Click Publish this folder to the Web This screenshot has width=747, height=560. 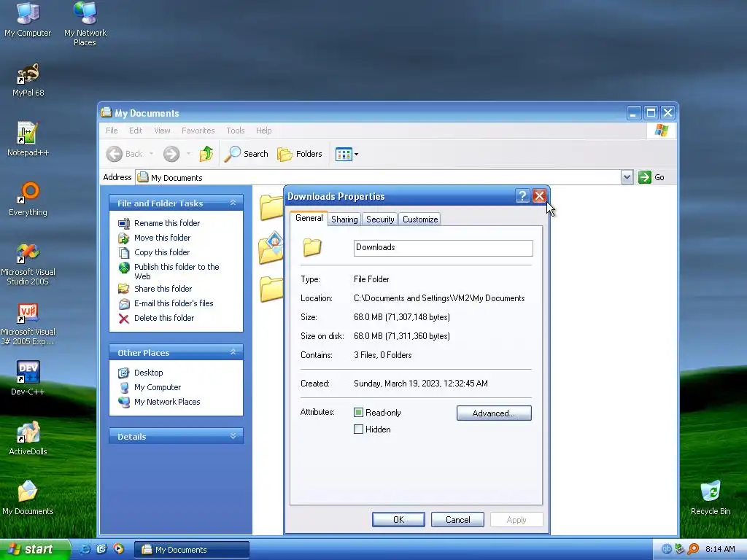click(x=177, y=271)
